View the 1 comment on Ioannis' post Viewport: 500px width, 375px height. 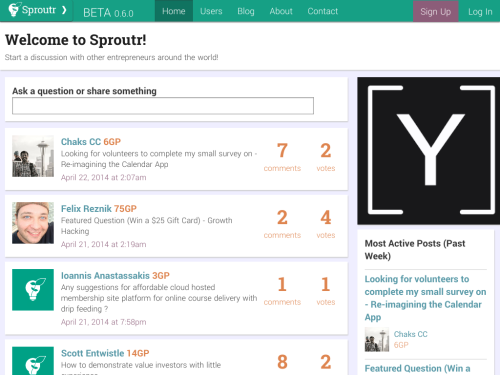(x=282, y=291)
